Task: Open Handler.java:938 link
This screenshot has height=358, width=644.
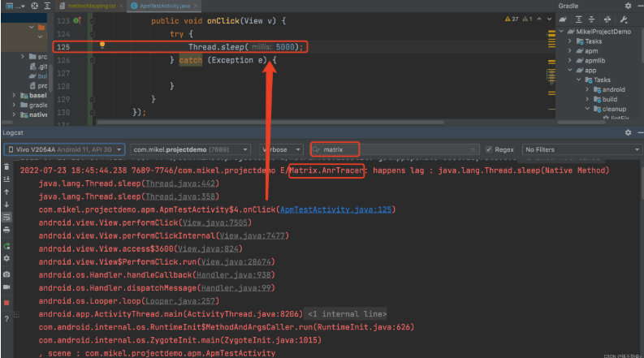Action: click(x=233, y=274)
